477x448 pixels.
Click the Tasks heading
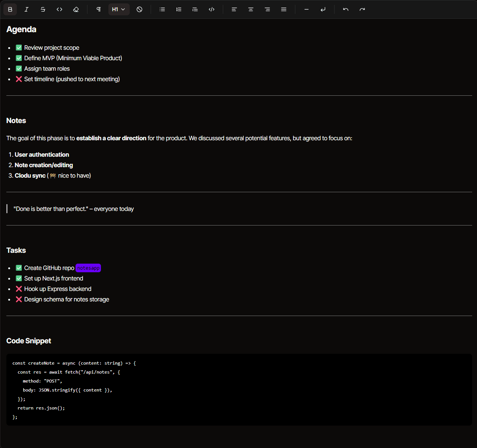click(16, 250)
